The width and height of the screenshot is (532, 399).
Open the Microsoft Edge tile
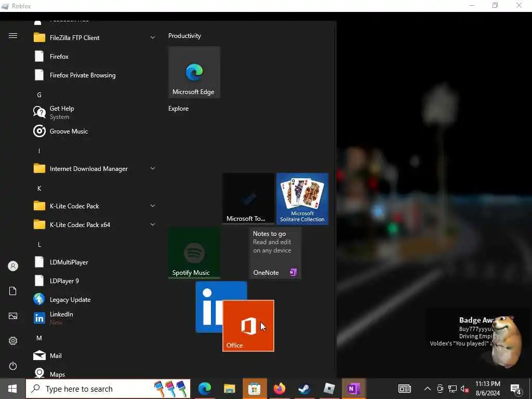194,72
